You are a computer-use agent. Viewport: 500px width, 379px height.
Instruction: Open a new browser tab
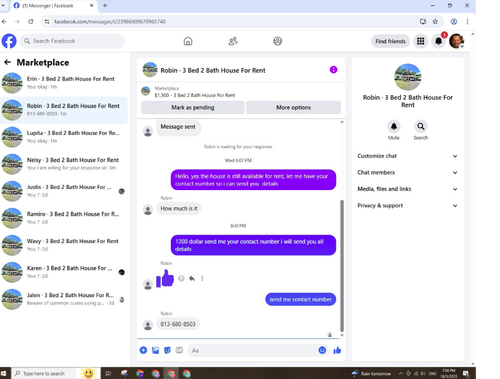pyautogui.click(x=105, y=5)
